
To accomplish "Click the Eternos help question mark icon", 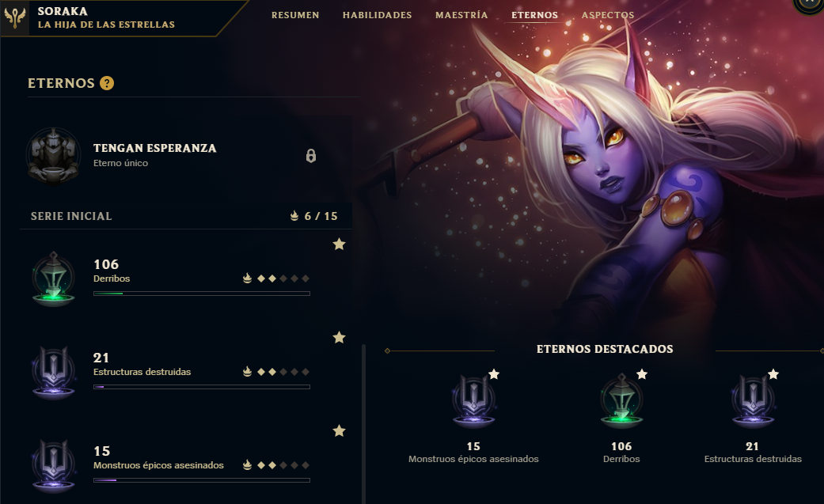I will (x=107, y=83).
